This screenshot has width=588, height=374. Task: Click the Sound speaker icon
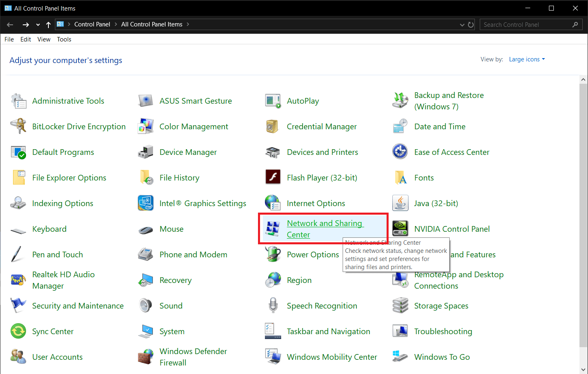tap(145, 306)
